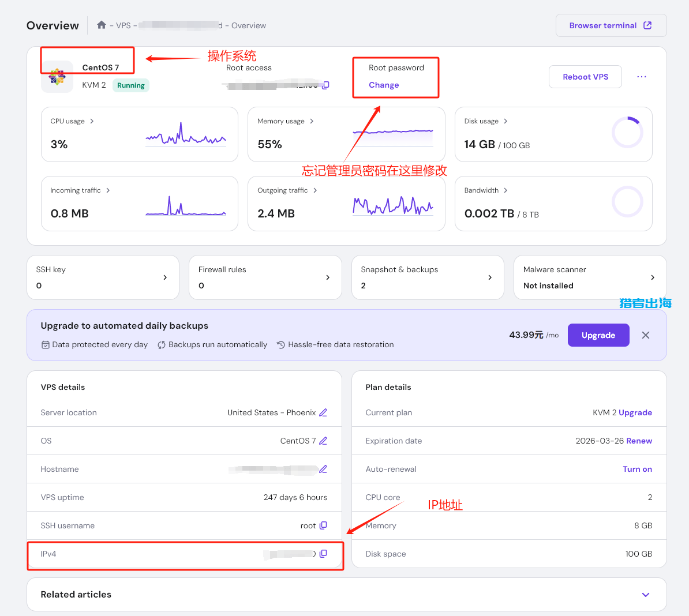Click the Reboot VPS button
Screen dimensions: 689x616
click(x=585, y=77)
